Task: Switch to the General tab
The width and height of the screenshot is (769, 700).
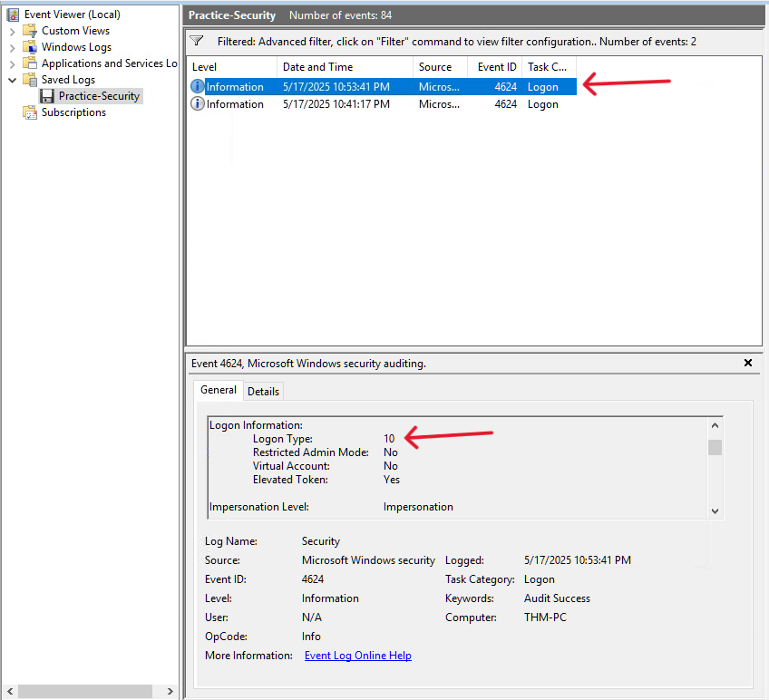Action: (x=219, y=390)
